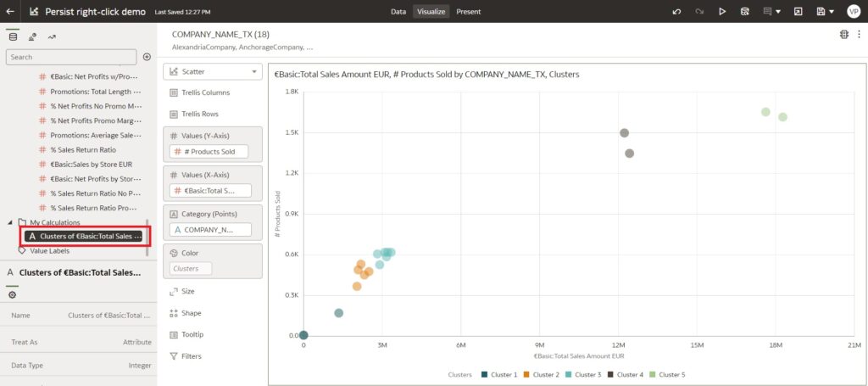This screenshot has height=386, width=868.
Task: Open the VP user avatar
Action: [853, 11]
